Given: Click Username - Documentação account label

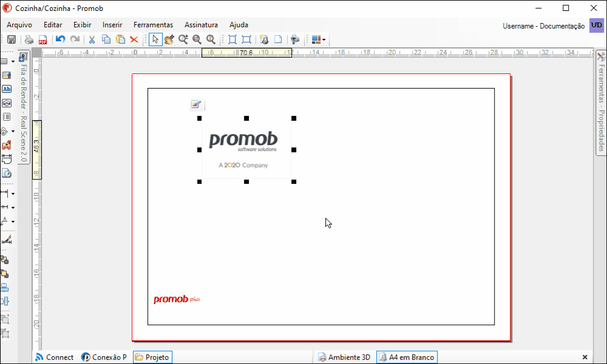Looking at the screenshot, I should pyautogui.click(x=543, y=26).
